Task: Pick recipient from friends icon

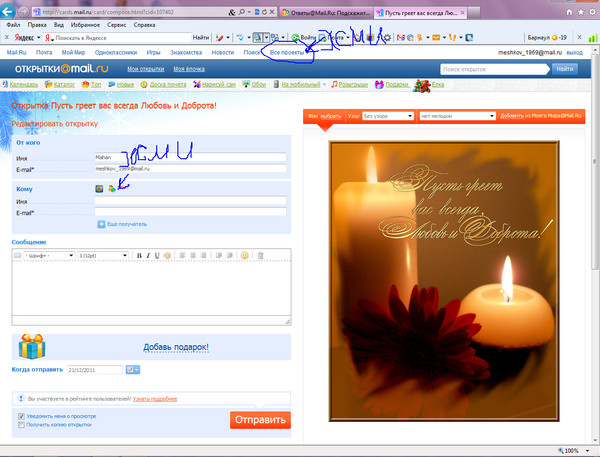Action: 111,188
